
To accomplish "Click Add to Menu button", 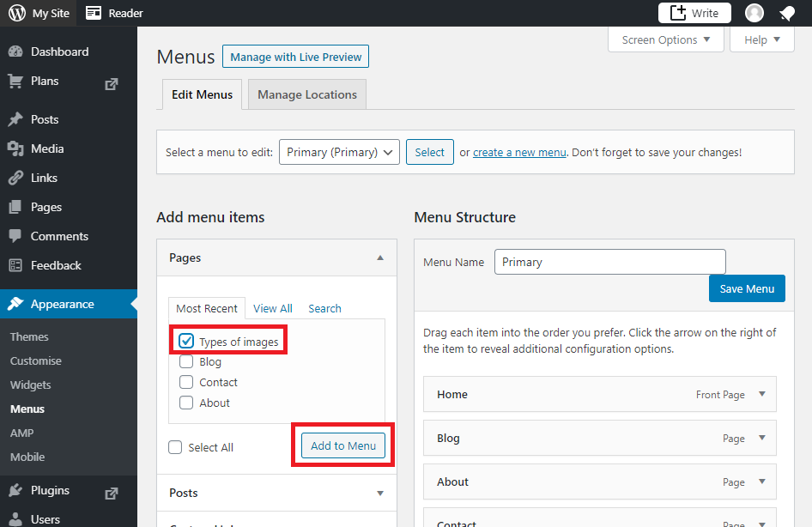I will coord(343,445).
